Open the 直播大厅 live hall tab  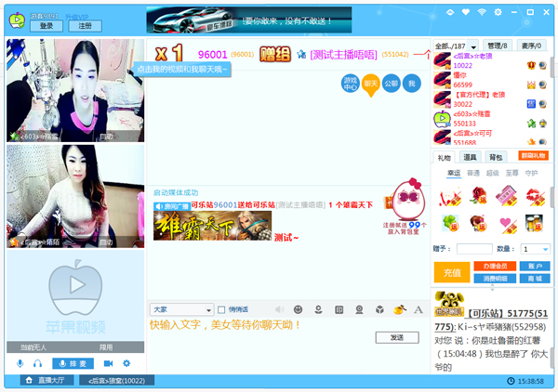[46, 380]
